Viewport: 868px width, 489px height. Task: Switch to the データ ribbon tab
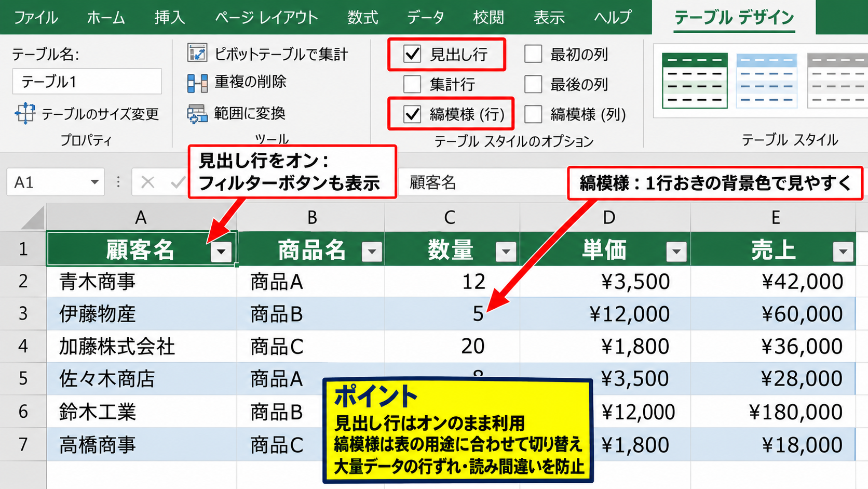point(426,18)
